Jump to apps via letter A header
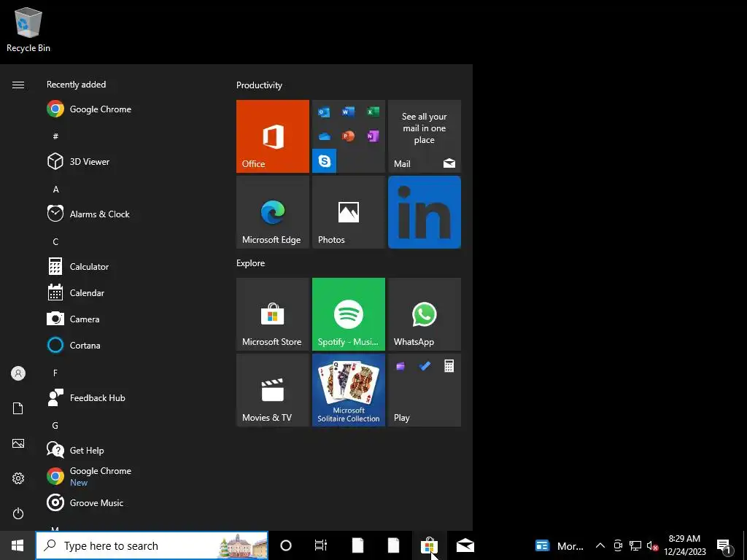Image resolution: width=747 pixels, height=560 pixels. pos(55,190)
